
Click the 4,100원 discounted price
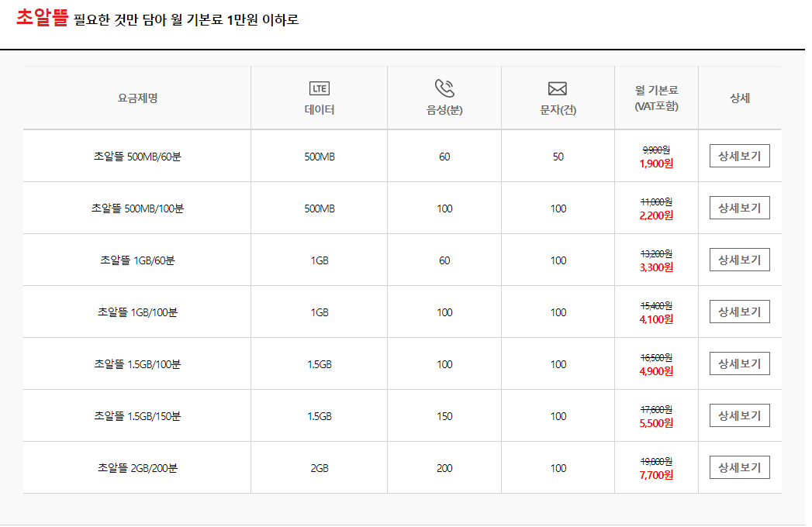(x=656, y=319)
